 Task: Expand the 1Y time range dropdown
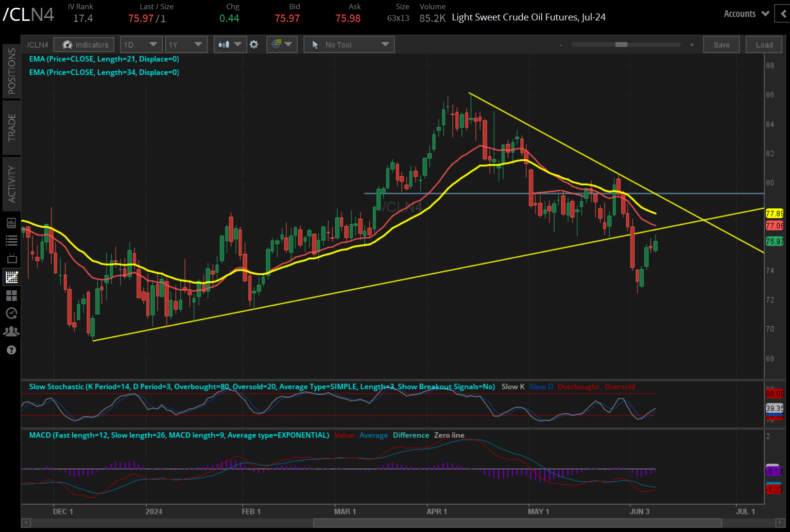click(186, 45)
